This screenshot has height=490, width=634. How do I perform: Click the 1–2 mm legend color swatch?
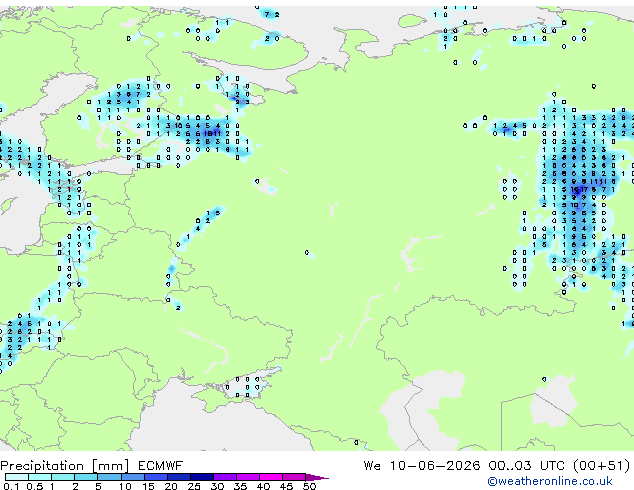tap(63, 477)
